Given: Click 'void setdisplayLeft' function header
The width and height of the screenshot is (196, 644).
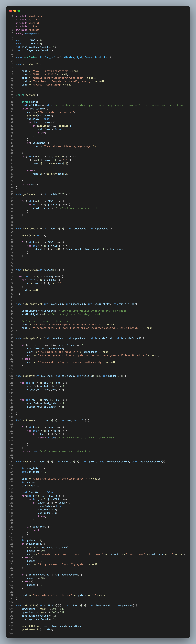Looking at the screenshot, I should pyautogui.click(x=78, y=304).
